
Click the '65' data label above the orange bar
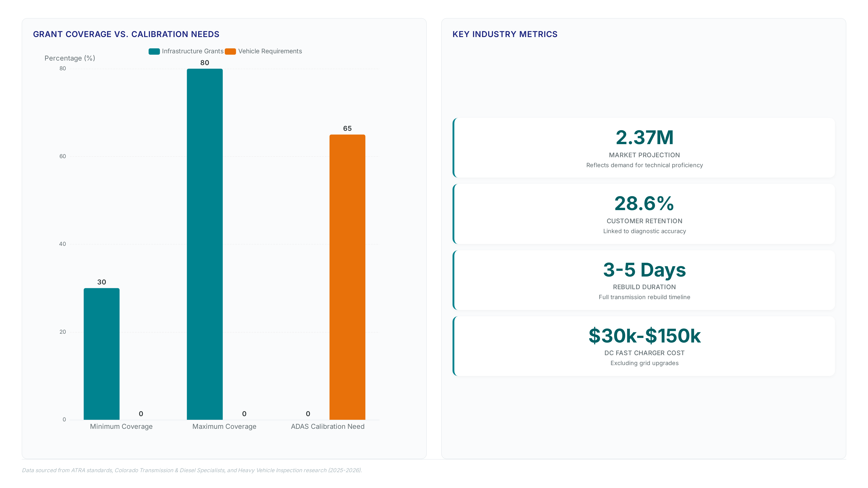[347, 128]
